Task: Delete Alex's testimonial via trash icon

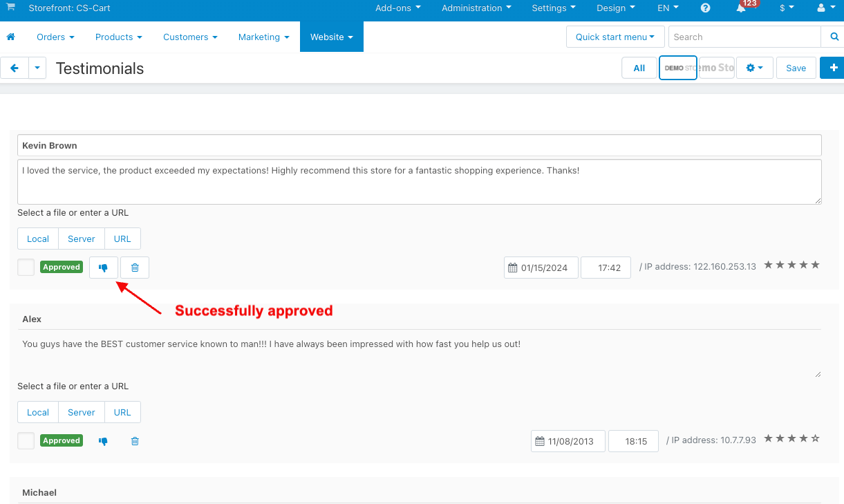Action: coord(135,441)
